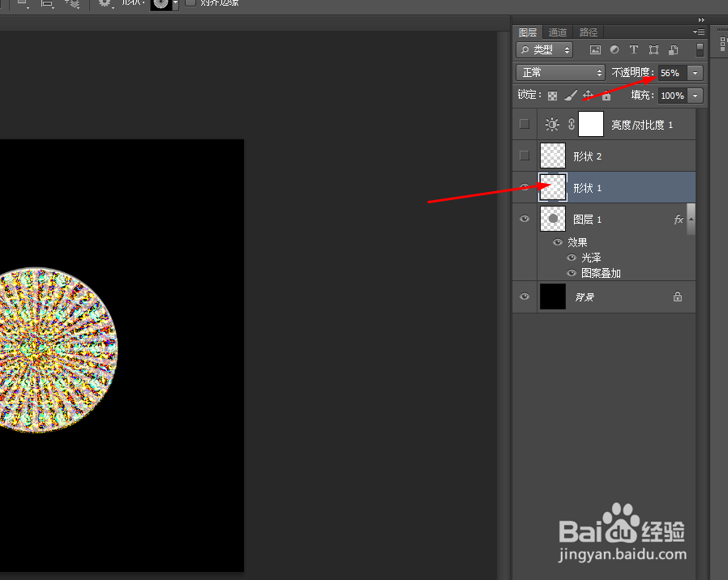
Task: Filter layers by pixel (image) type
Action: point(595,49)
